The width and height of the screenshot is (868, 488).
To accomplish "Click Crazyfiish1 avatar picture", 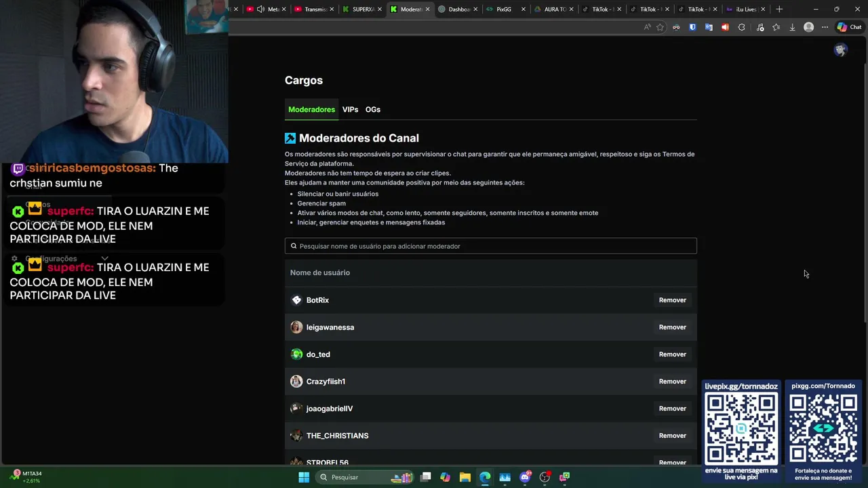I will [296, 382].
